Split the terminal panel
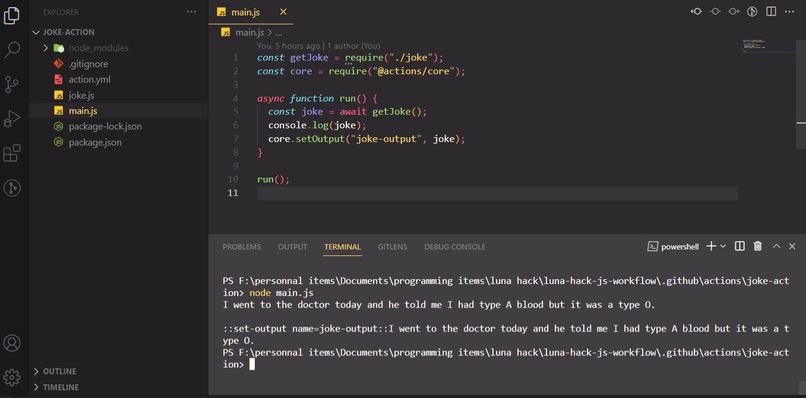The width and height of the screenshot is (806, 398). pyautogui.click(x=740, y=246)
